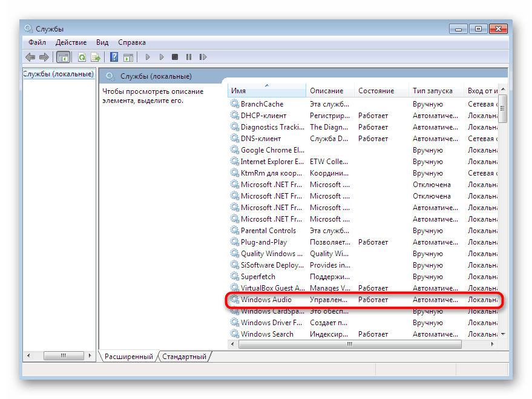Click the services list horizontal scroll-right arrow
532x399 pixels.
[x=492, y=344]
